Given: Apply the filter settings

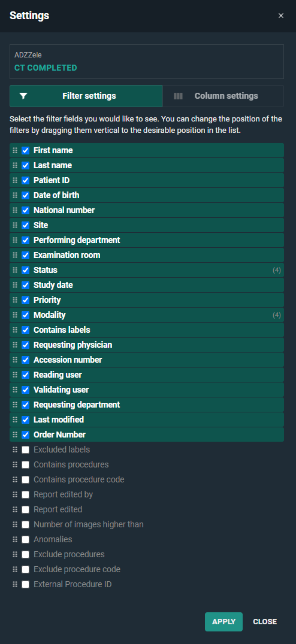Looking at the screenshot, I should (x=223, y=622).
